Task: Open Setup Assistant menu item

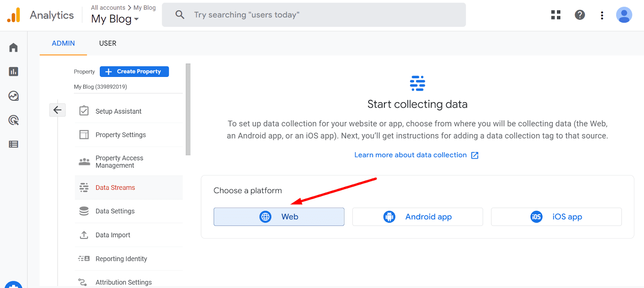Action: tap(129, 111)
